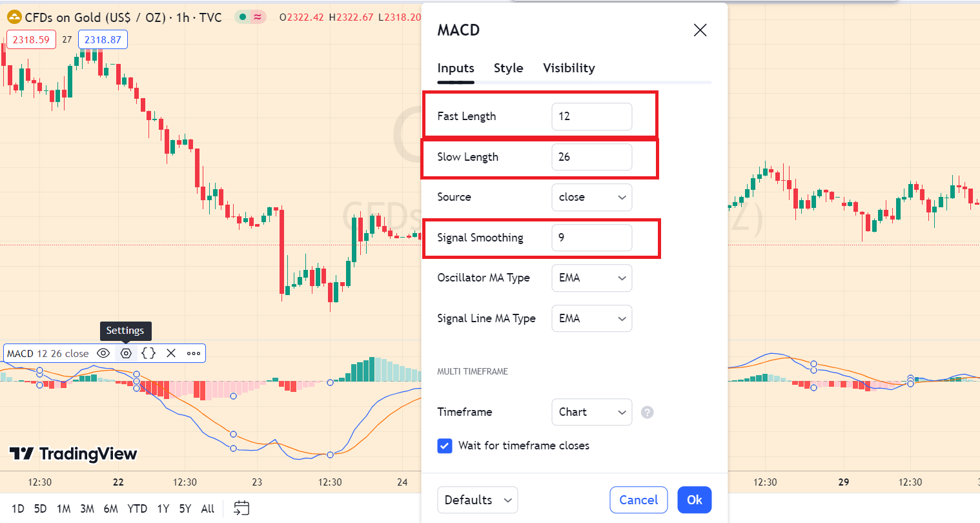The image size is (980, 523).
Task: Uncheck Wait for timeframe closes checkbox
Action: click(x=445, y=446)
